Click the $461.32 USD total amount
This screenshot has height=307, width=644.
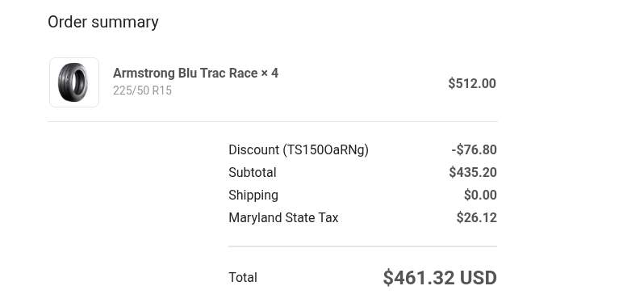tap(440, 278)
